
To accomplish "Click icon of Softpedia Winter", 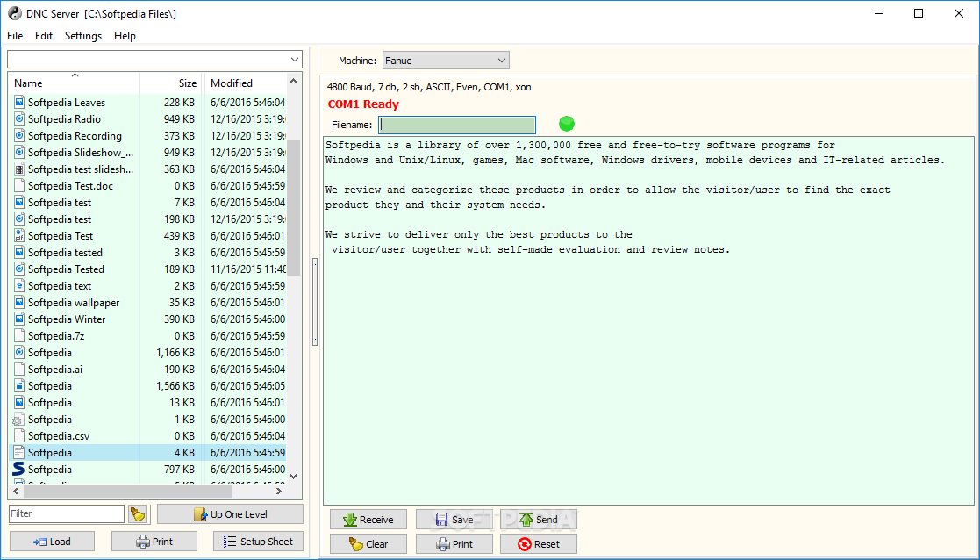I will [18, 319].
